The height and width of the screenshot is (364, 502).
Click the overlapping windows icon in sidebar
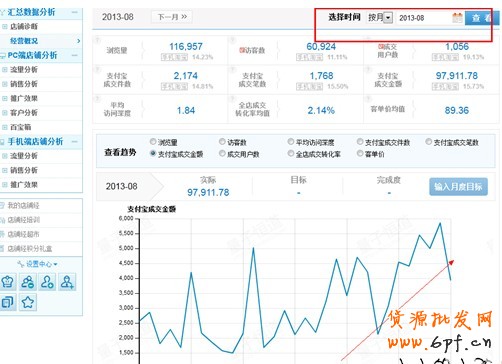pos(8,302)
